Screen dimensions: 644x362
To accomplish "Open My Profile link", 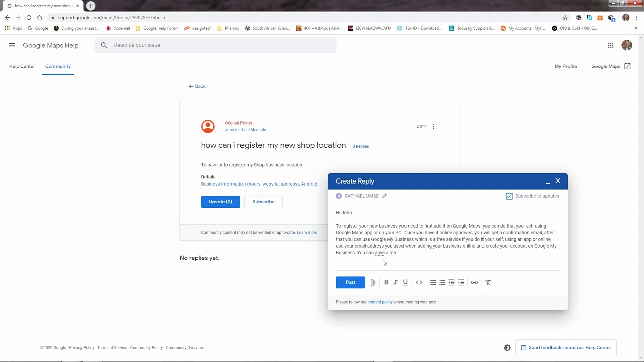I will point(566,66).
